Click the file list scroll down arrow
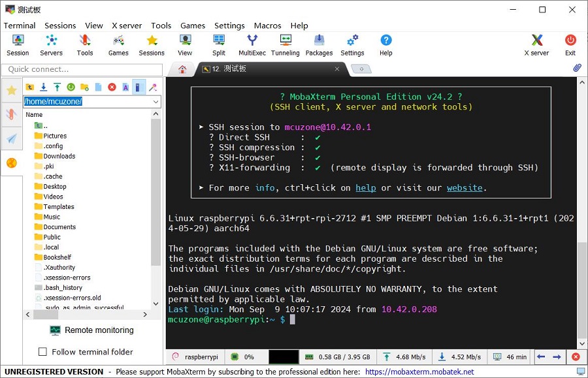 [x=156, y=304]
